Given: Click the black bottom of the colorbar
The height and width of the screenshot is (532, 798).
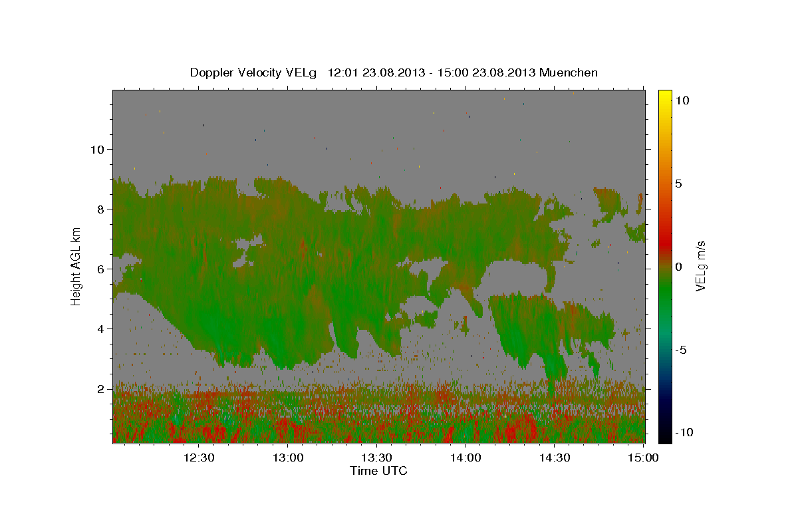Looking at the screenshot, I should click(x=665, y=436).
